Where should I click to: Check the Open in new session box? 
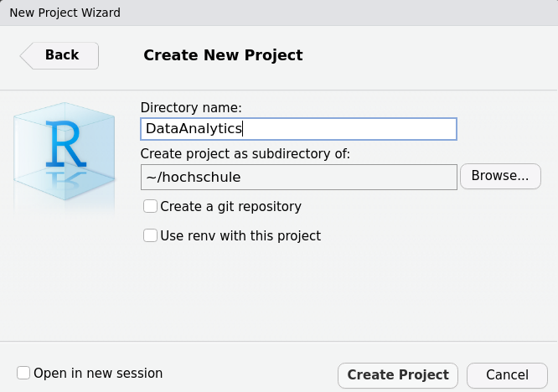(x=24, y=374)
